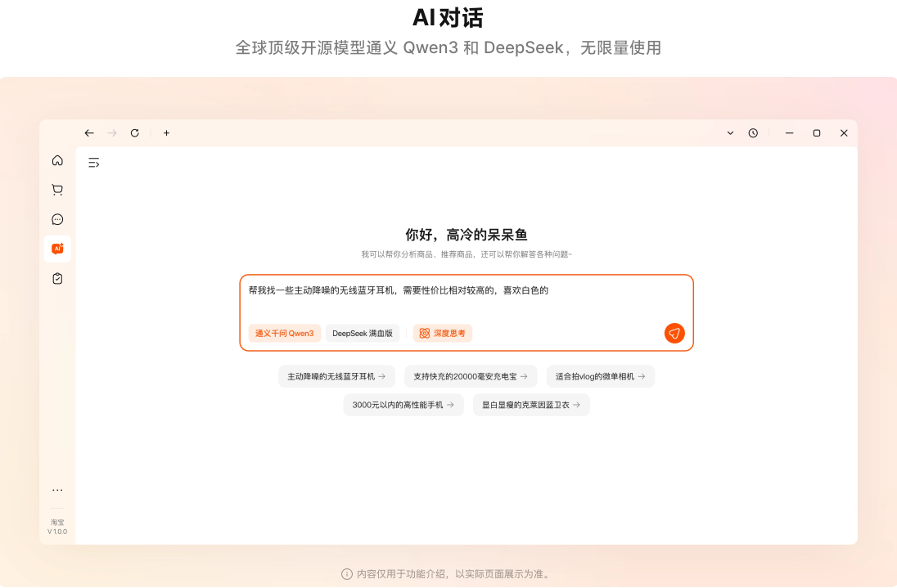Image resolution: width=897 pixels, height=588 pixels.
Task: Toggle 深度思考 deep thinking mode
Action: pos(443,333)
